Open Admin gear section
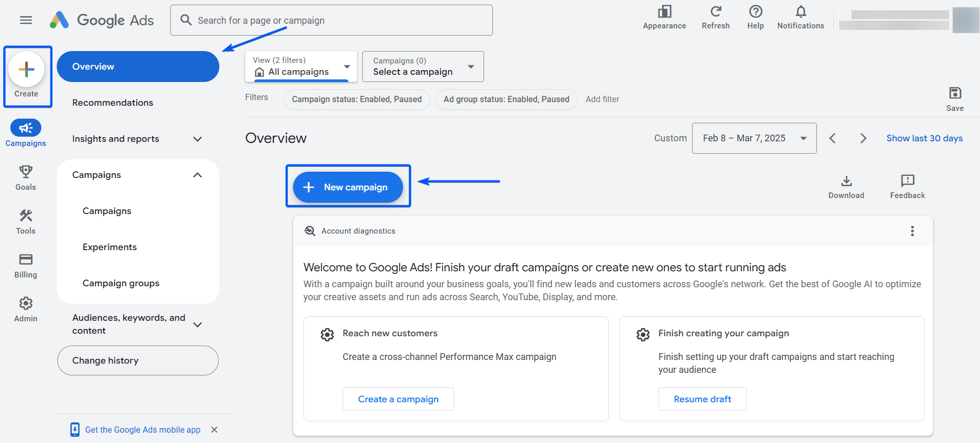The image size is (980, 443). coord(26,309)
